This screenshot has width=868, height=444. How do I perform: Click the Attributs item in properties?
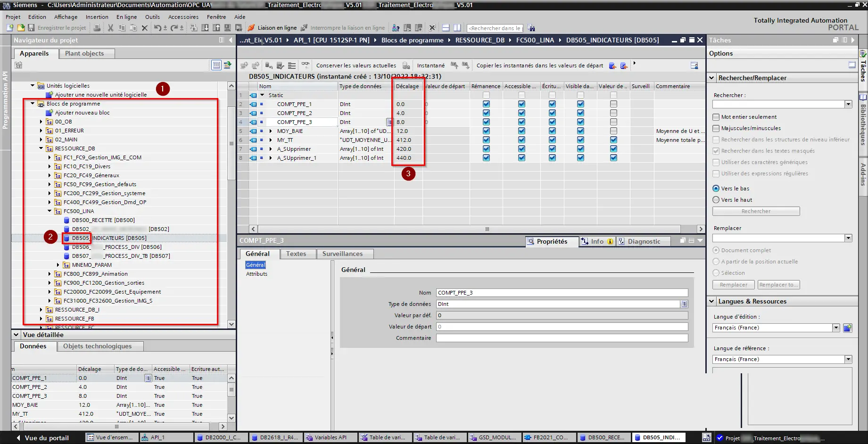point(256,274)
